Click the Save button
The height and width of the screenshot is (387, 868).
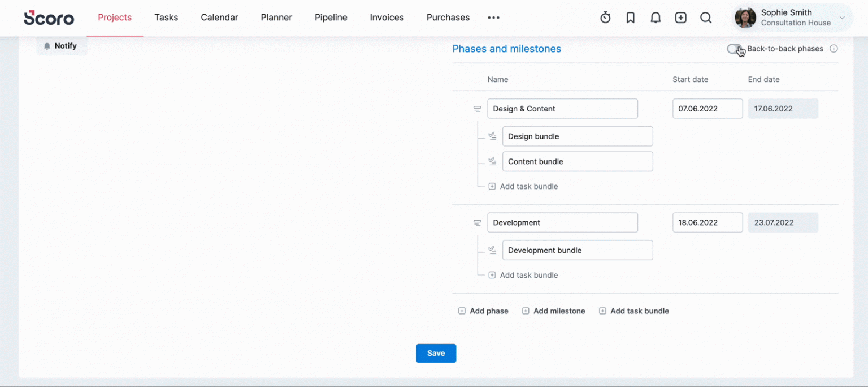(x=436, y=353)
